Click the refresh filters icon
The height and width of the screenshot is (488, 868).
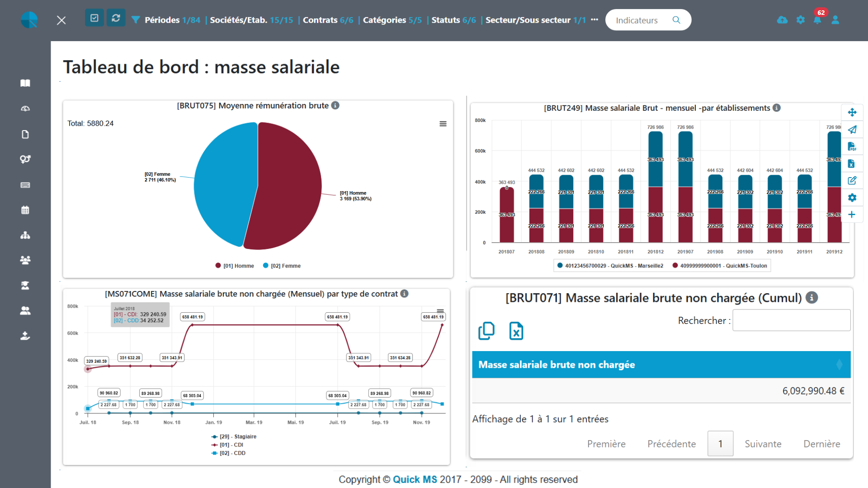(x=116, y=18)
